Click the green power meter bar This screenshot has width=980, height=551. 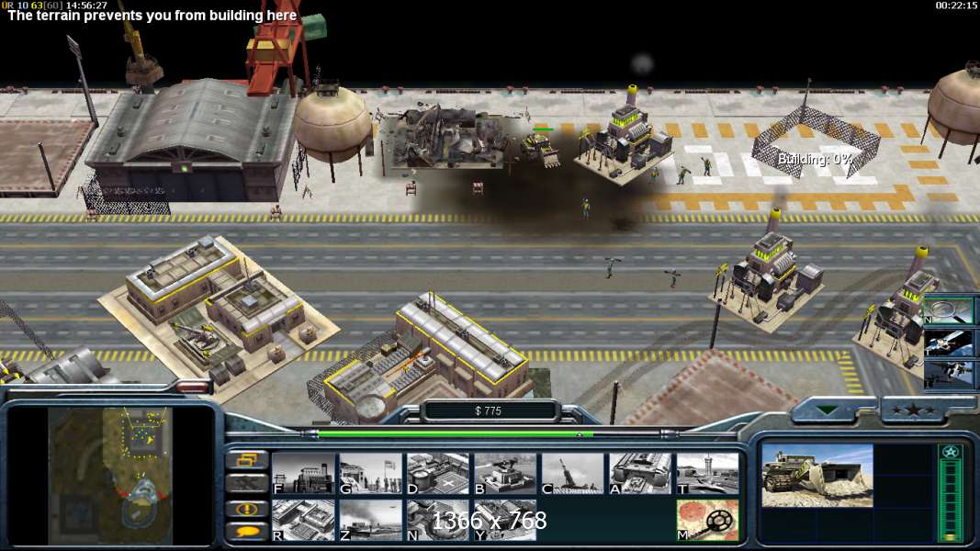point(456,433)
